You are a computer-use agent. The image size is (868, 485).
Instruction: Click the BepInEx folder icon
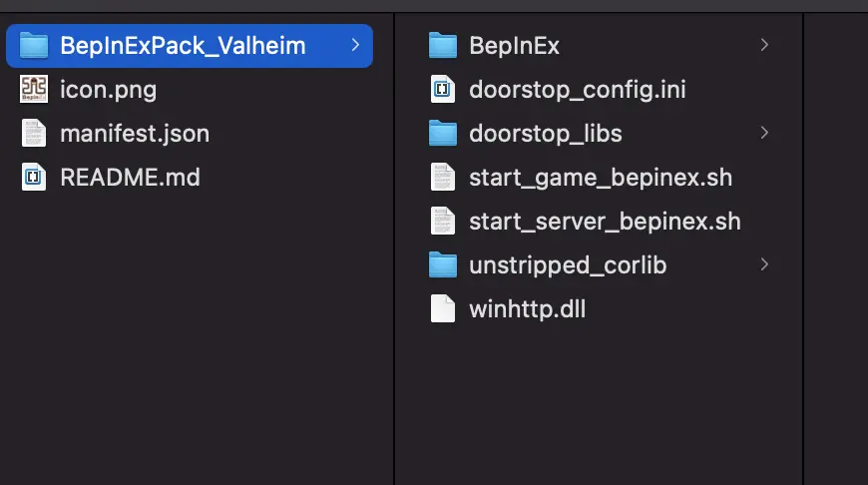pyautogui.click(x=443, y=45)
